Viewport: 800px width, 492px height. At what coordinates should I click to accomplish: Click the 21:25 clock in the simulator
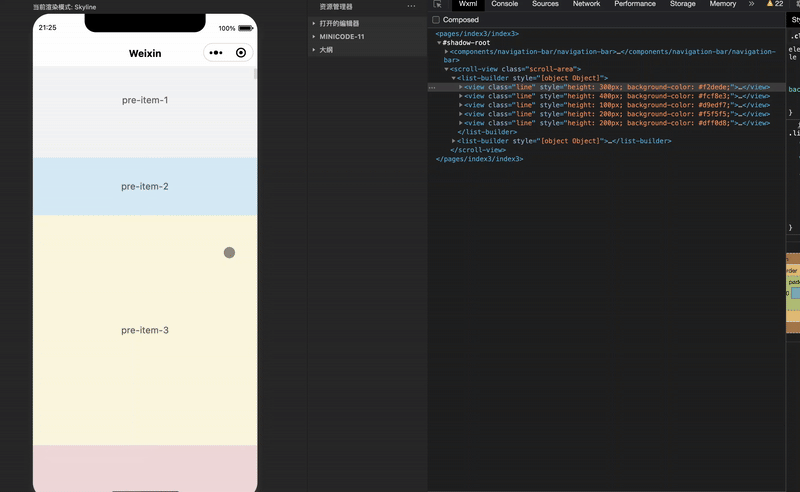(x=47, y=28)
